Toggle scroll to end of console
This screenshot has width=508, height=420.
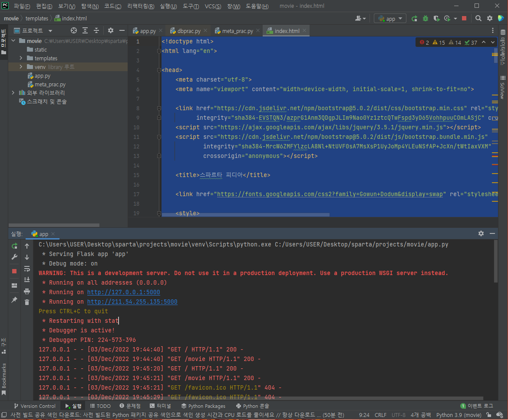pyautogui.click(x=27, y=280)
